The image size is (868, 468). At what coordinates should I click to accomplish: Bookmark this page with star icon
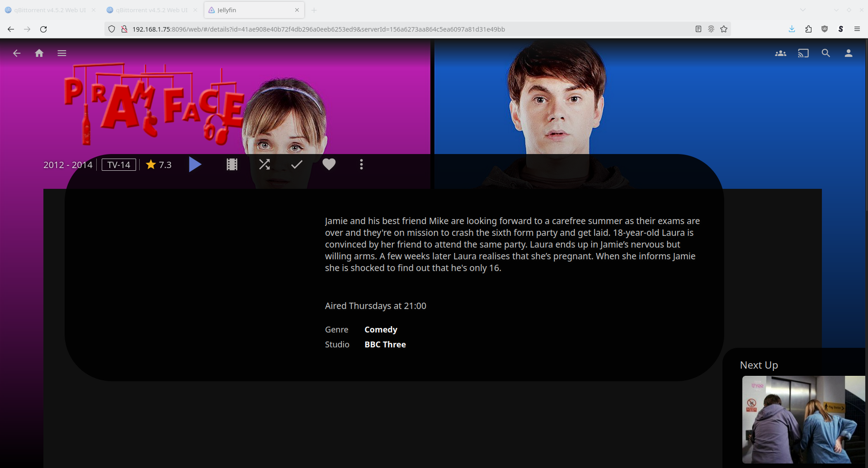(x=724, y=29)
